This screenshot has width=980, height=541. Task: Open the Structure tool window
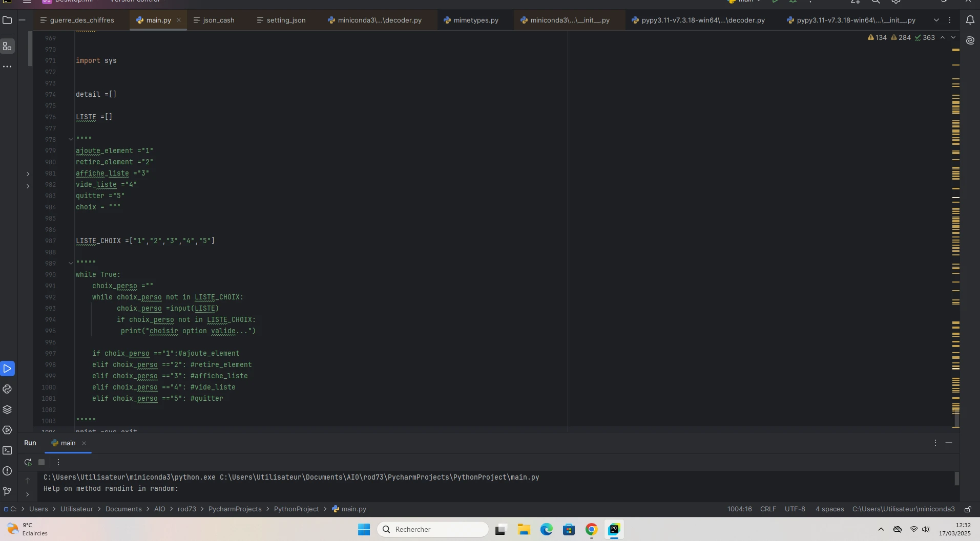pyautogui.click(x=7, y=47)
